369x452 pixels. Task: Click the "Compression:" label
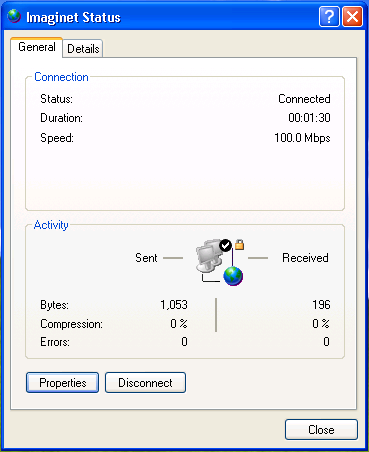pos(71,324)
